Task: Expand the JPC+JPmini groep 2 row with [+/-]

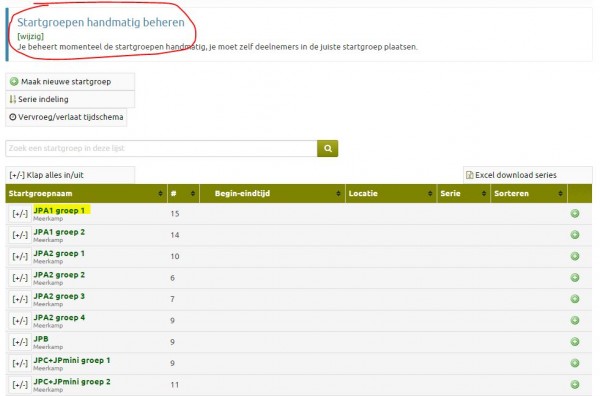Action: click(20, 385)
